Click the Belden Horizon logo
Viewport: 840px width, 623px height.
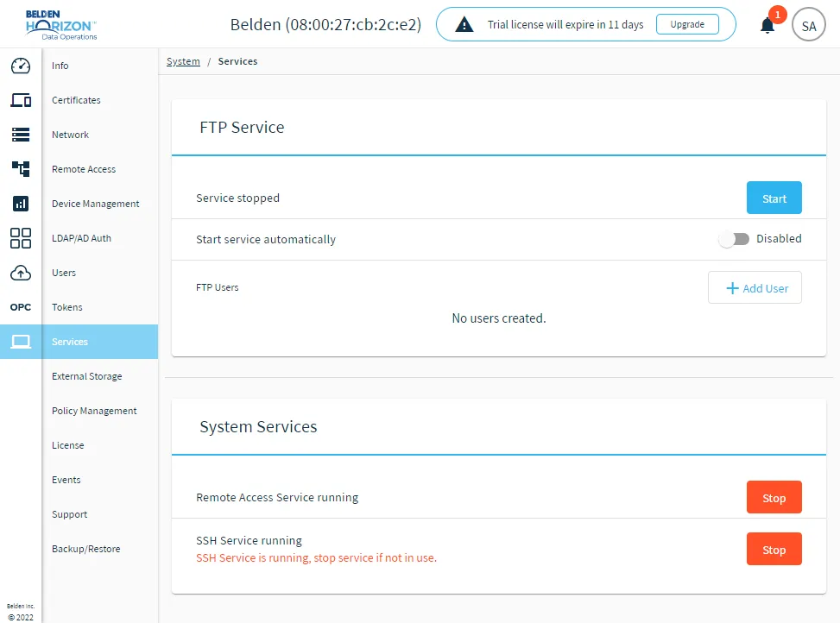point(61,25)
